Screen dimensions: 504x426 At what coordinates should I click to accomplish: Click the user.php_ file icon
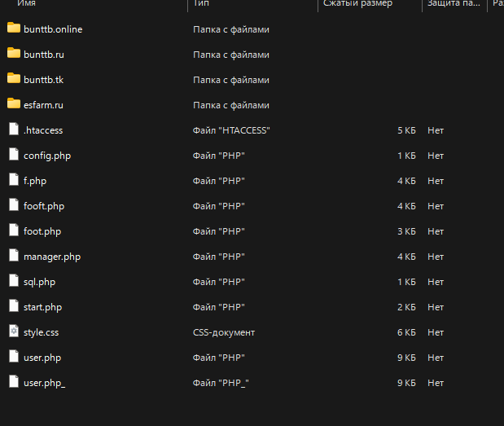pyautogui.click(x=13, y=382)
